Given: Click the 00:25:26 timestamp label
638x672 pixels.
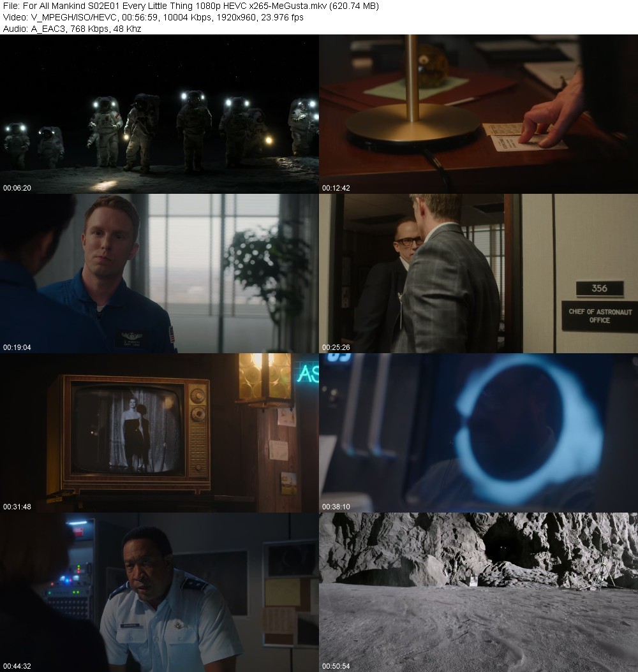Looking at the screenshot, I should click(x=336, y=347).
